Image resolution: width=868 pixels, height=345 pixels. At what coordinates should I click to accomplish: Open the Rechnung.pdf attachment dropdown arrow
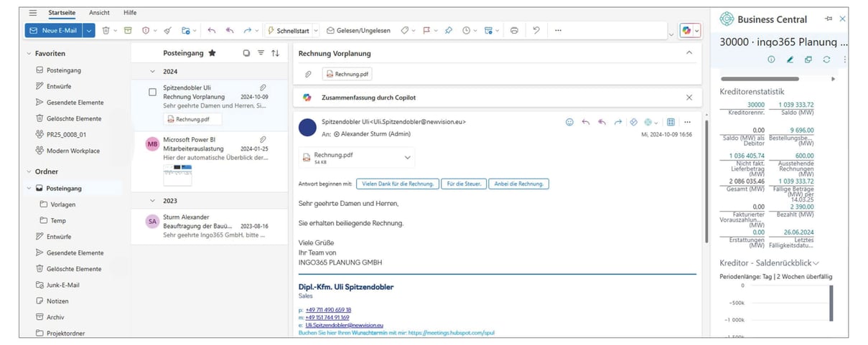pos(408,158)
